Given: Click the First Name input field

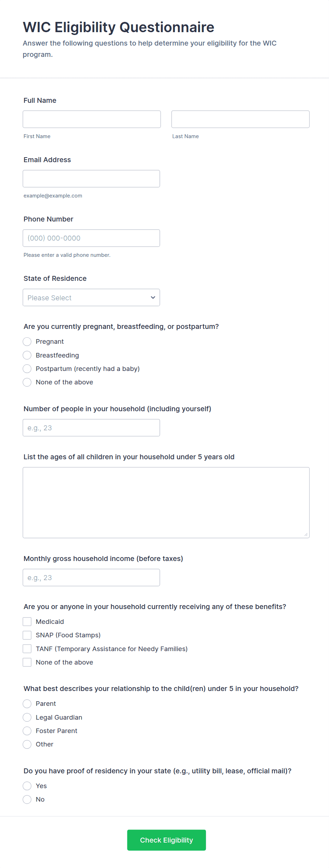Looking at the screenshot, I should point(92,119).
